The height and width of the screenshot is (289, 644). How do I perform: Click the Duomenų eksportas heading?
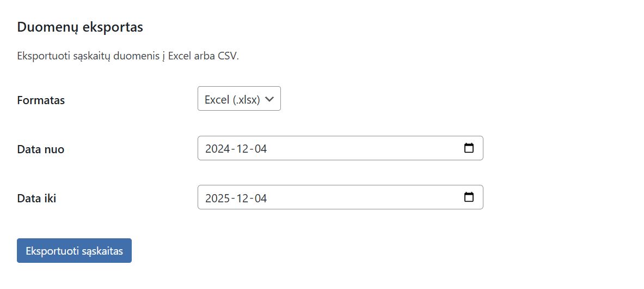(80, 27)
